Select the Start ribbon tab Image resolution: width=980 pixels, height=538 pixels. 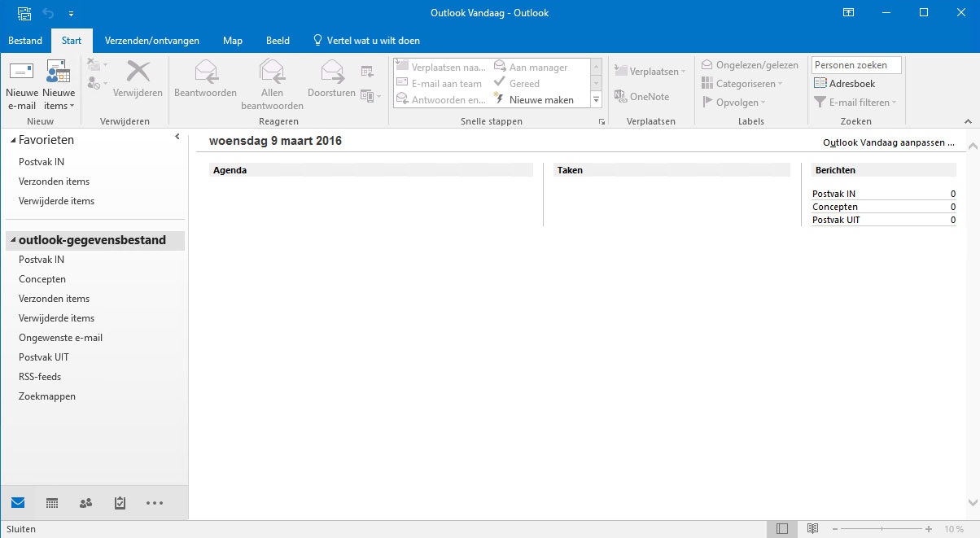coord(72,41)
